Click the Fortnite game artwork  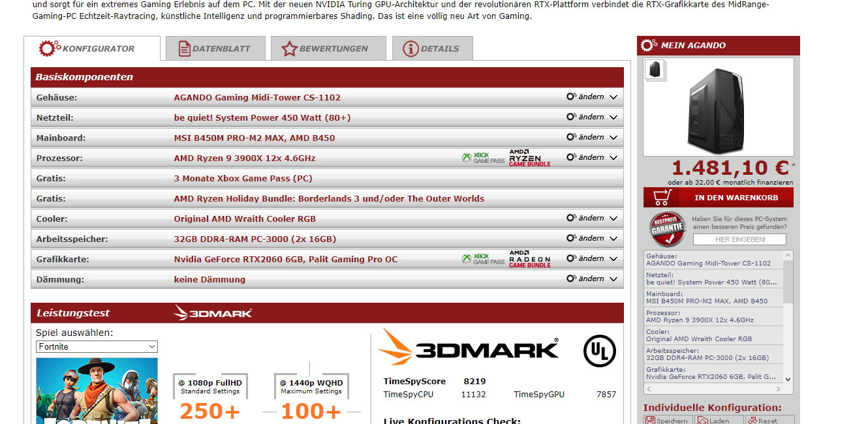click(97, 390)
